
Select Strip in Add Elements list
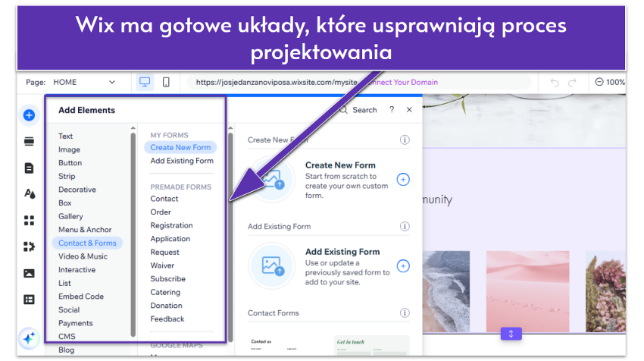point(67,176)
